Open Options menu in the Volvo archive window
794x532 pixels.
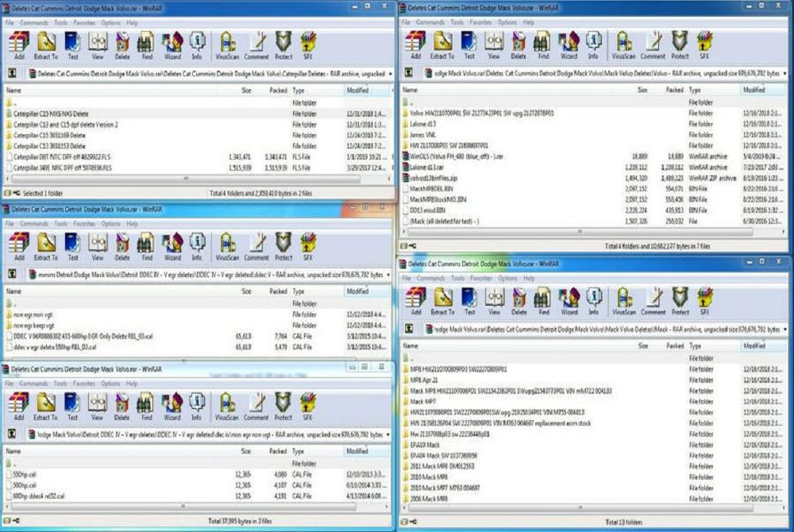click(507, 22)
